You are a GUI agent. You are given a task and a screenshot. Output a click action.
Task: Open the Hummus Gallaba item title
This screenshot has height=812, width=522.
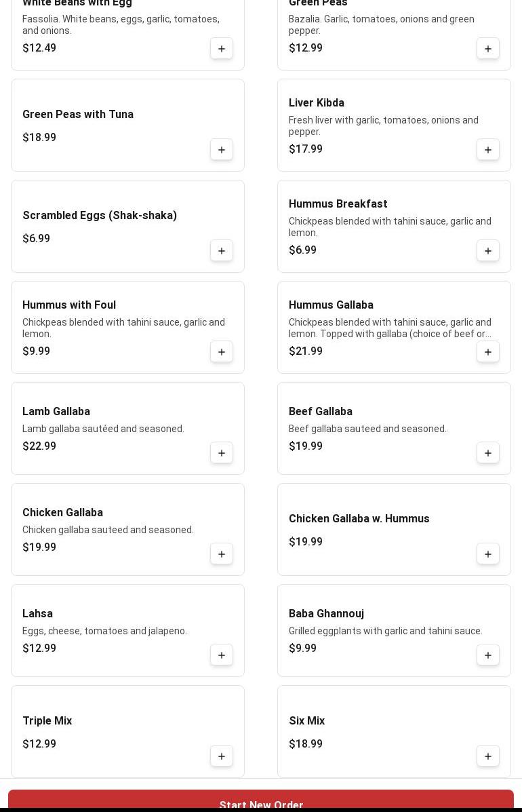(x=331, y=305)
